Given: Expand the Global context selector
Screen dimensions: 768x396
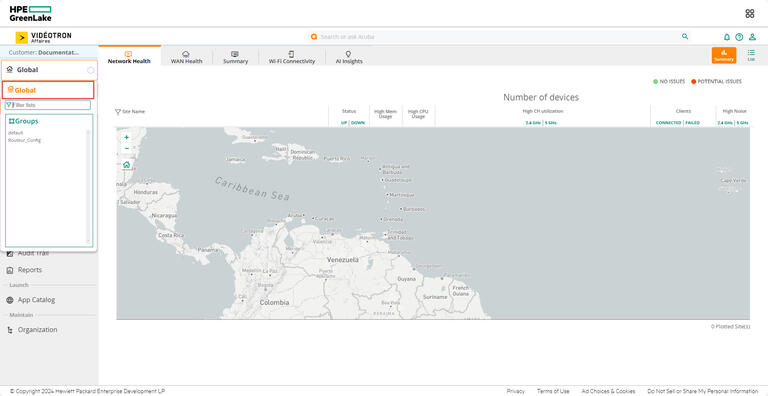Looking at the screenshot, I should click(x=49, y=70).
